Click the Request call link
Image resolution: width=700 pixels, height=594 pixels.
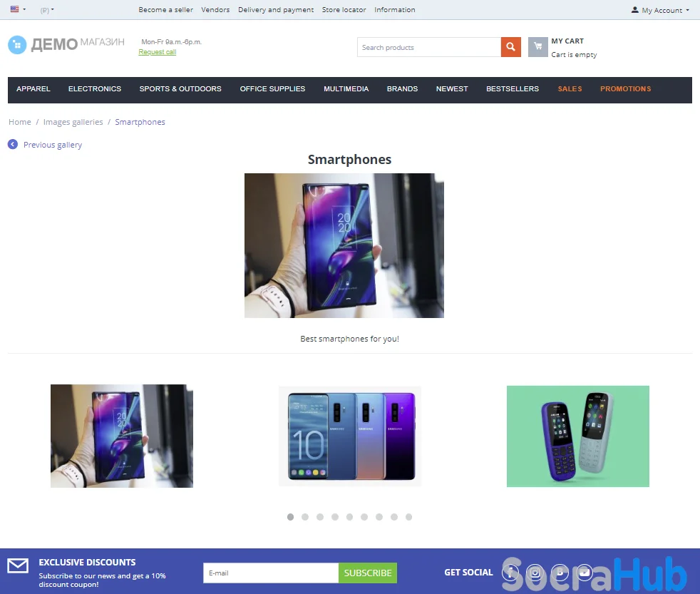point(157,52)
